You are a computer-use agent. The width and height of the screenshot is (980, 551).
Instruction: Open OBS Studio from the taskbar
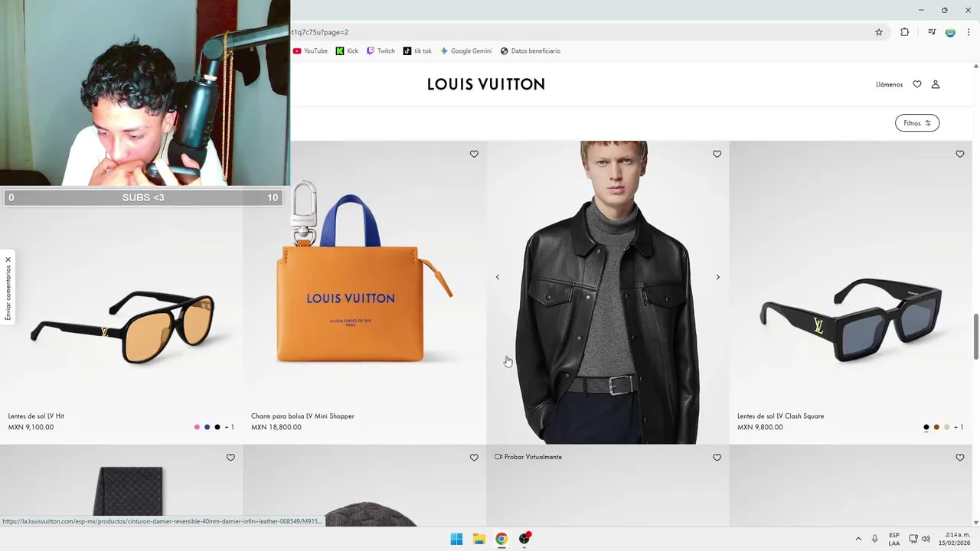click(524, 539)
